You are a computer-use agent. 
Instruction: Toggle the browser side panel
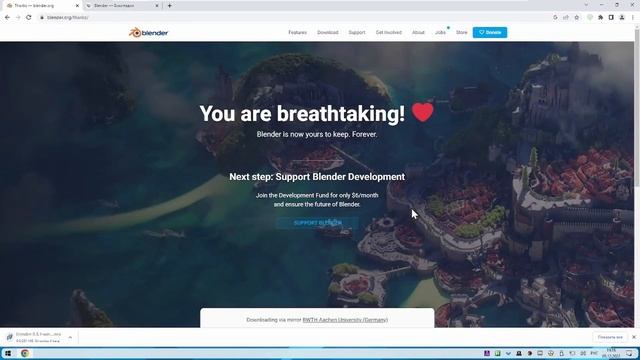pos(611,17)
